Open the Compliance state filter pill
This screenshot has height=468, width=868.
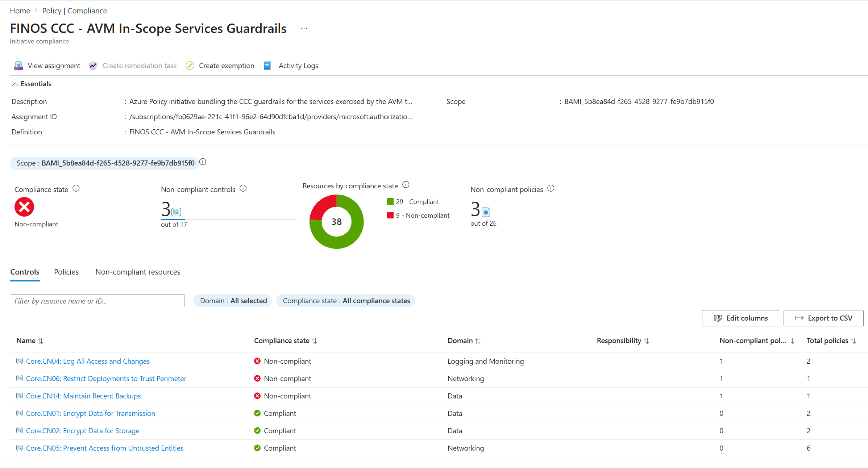[346, 301]
